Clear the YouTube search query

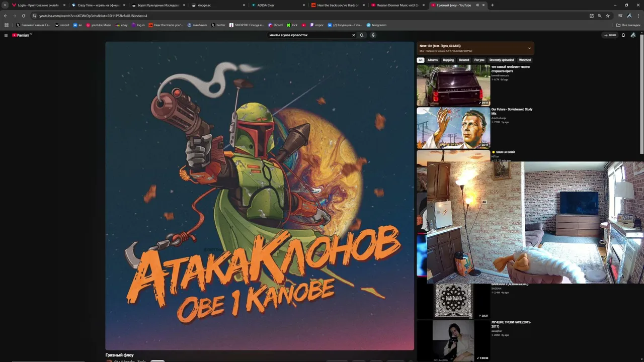(x=353, y=35)
